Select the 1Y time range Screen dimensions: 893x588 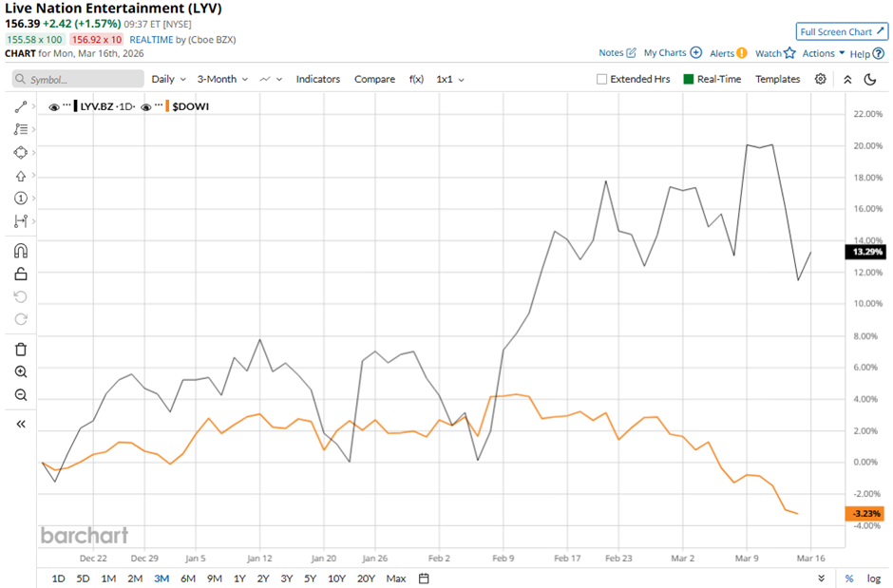pos(239,579)
